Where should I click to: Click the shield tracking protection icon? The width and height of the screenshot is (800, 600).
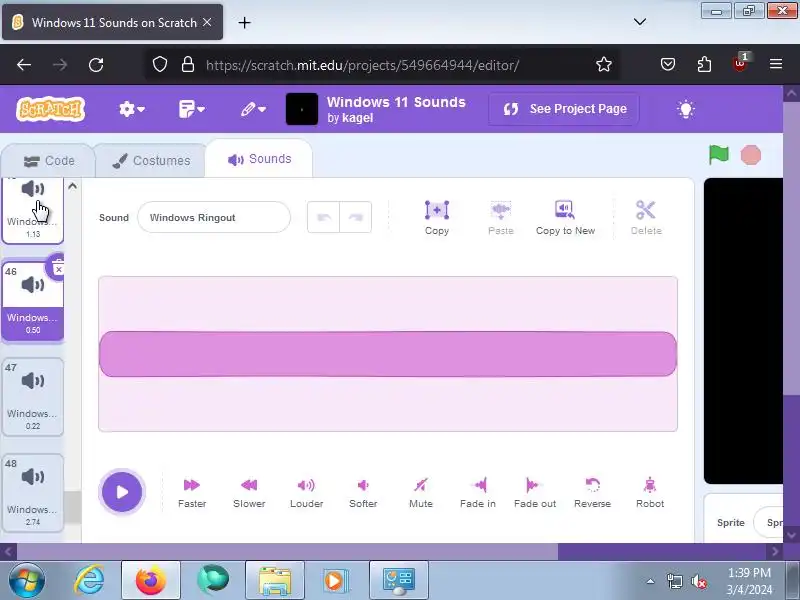point(160,64)
